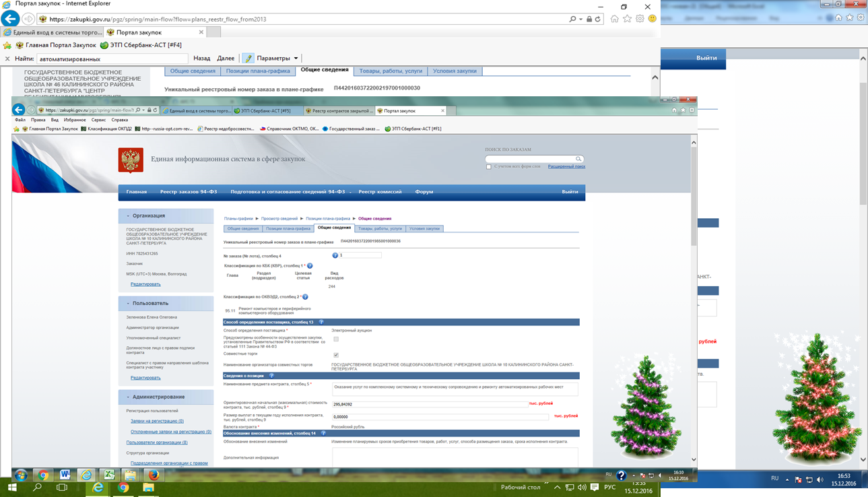
Task: Open Chrome on Windows 10 bottom taskbar
Action: 123,488
